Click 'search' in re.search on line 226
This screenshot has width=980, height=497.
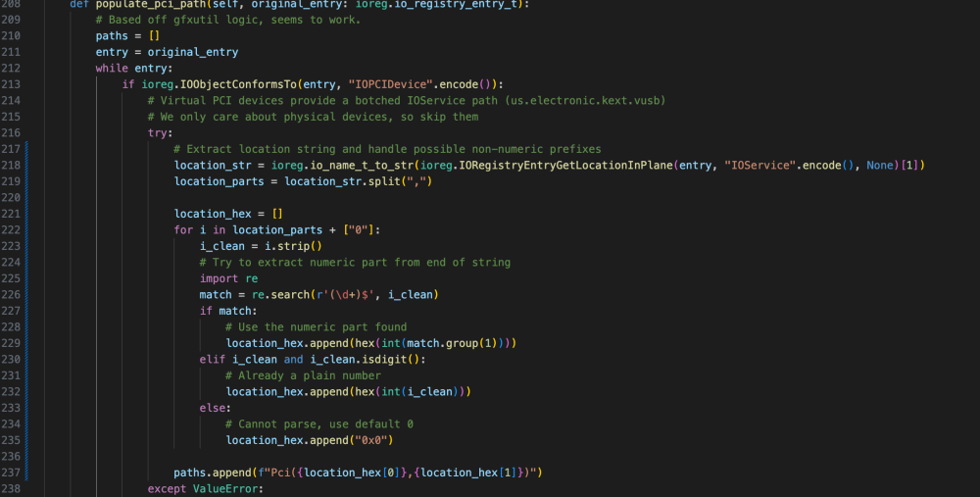coord(290,294)
